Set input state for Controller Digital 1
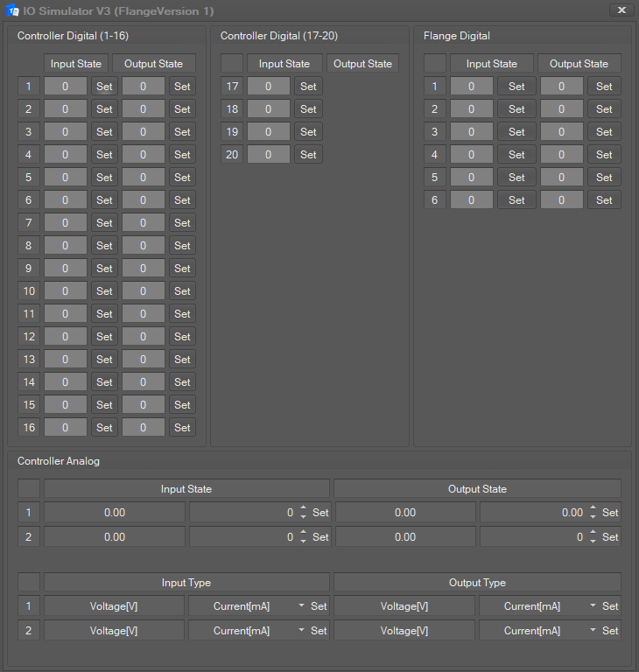This screenshot has height=672, width=639. 104,86
